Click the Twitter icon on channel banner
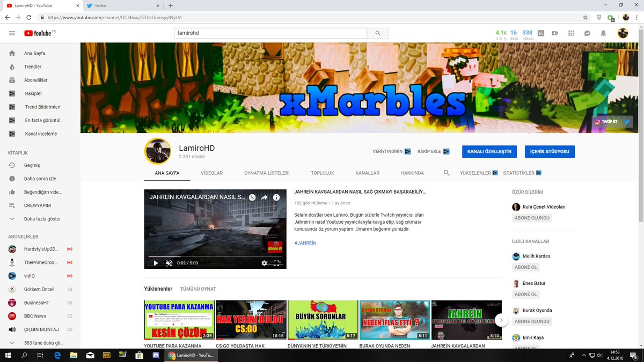The height and width of the screenshot is (362, 644). click(626, 122)
